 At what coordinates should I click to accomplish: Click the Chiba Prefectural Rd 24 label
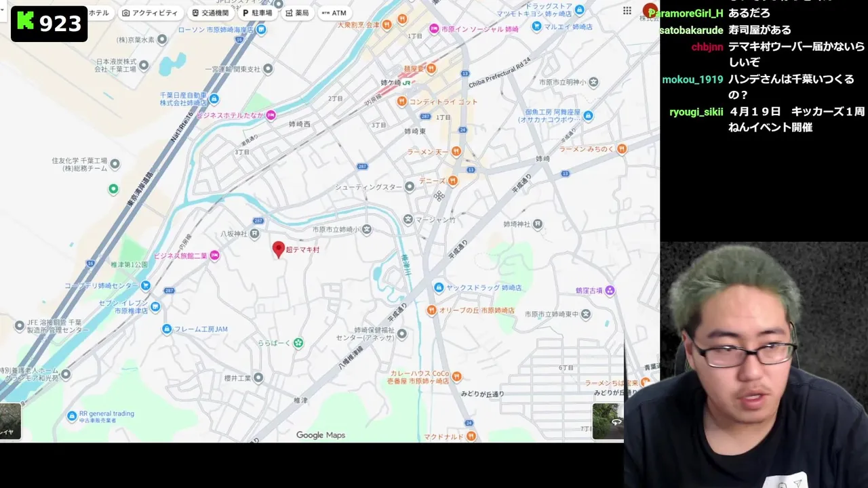(500, 73)
